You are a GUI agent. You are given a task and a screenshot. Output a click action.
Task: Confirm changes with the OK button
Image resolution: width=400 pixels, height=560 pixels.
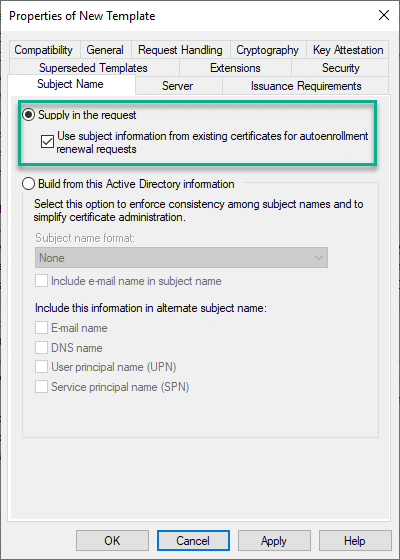(112, 540)
